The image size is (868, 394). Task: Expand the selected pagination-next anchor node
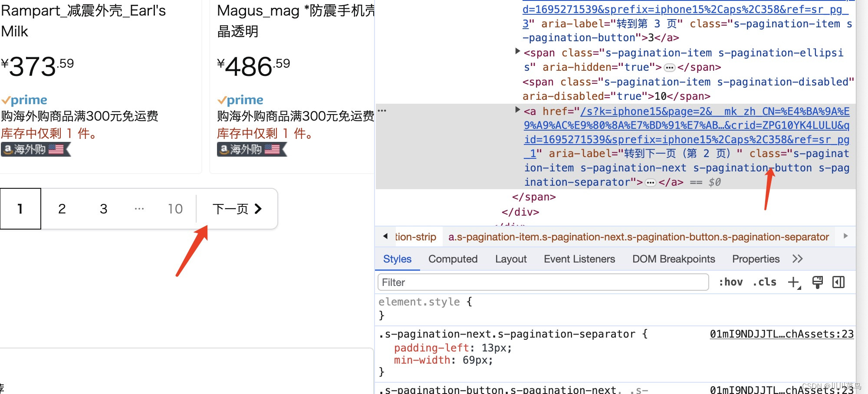[517, 110]
